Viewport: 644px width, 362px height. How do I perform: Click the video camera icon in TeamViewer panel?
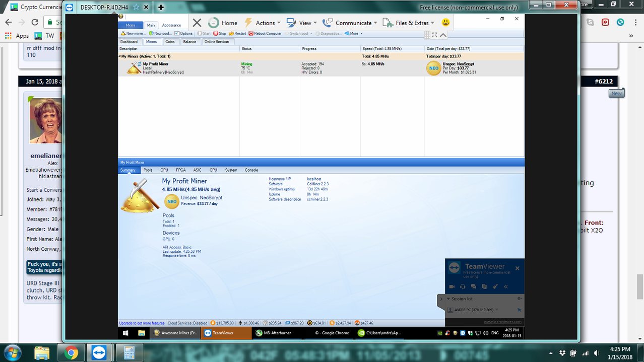[452, 286]
